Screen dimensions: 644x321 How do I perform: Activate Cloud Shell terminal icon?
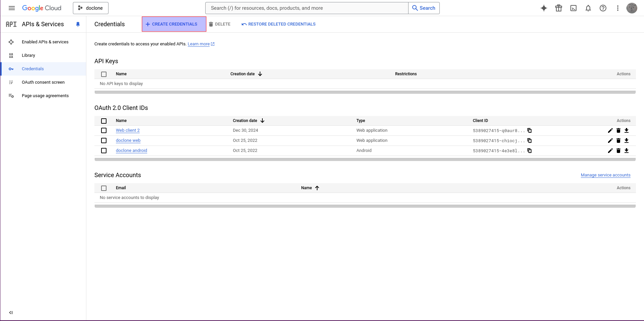tap(573, 8)
